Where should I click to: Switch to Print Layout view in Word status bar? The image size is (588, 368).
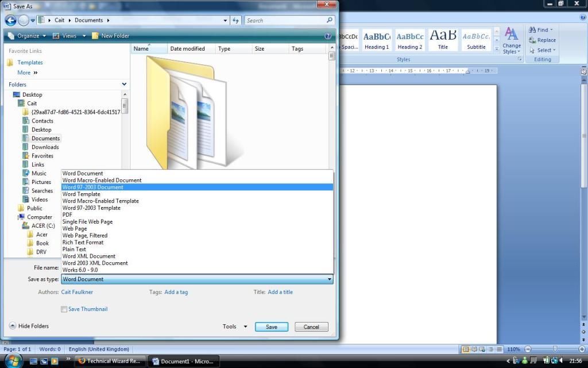[x=466, y=349]
